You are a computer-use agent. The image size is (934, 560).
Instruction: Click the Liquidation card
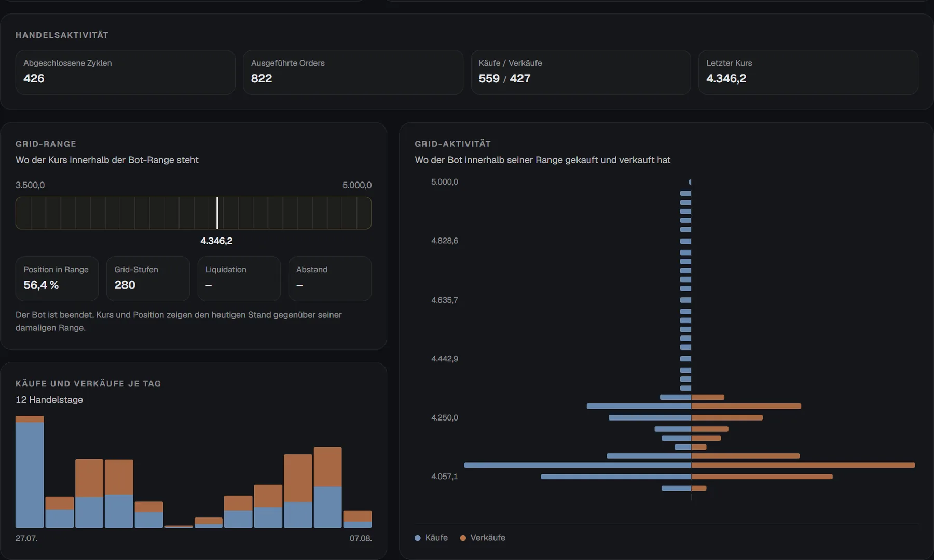click(239, 278)
